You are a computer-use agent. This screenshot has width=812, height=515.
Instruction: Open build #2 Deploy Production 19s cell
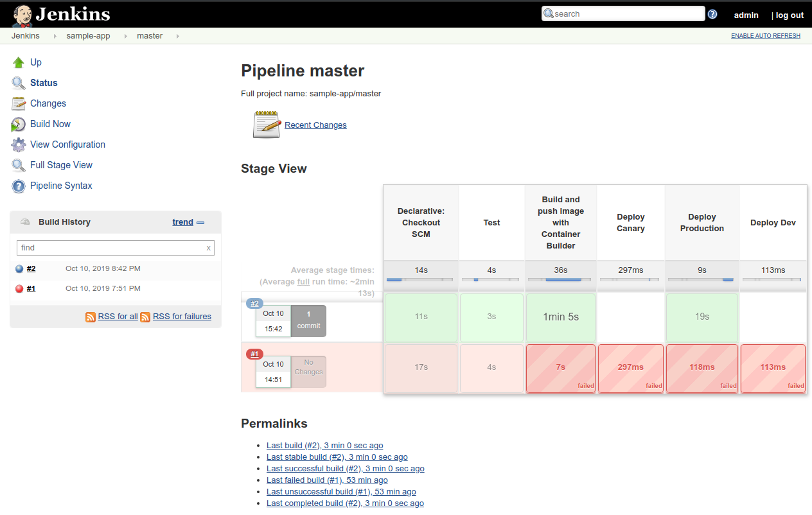click(702, 317)
